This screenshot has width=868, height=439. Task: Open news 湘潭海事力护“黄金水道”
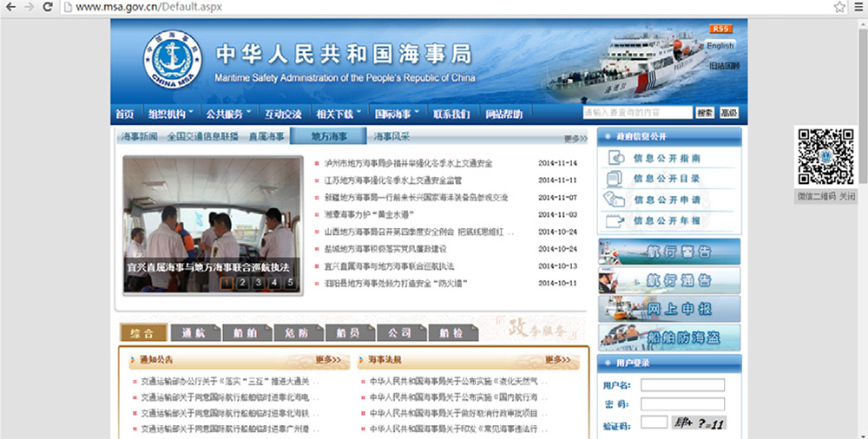pos(369,215)
